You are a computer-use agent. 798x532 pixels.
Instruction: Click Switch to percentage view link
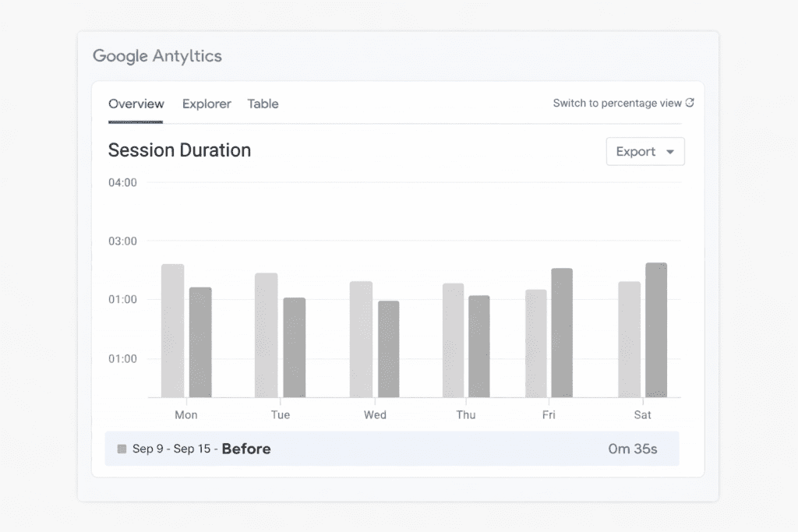[616, 103]
